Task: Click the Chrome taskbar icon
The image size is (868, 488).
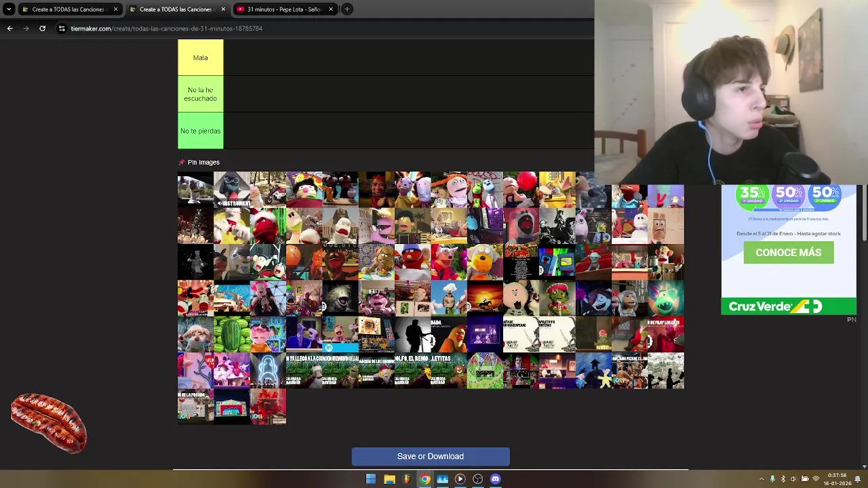Action: pos(425,479)
